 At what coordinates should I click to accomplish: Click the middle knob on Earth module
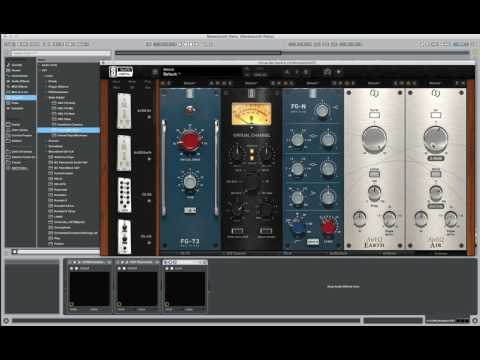pos(374,192)
